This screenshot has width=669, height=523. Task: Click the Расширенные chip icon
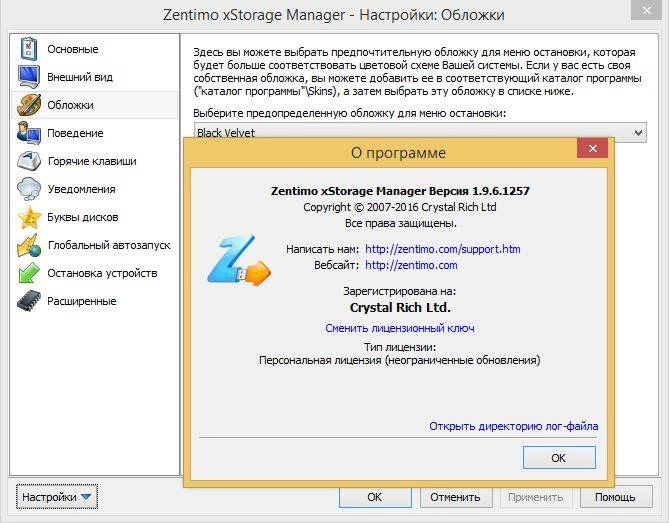[x=29, y=301]
